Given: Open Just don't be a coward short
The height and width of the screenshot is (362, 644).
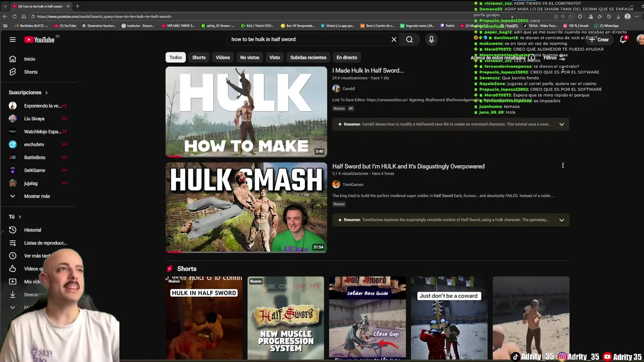Looking at the screenshot, I should tap(449, 318).
